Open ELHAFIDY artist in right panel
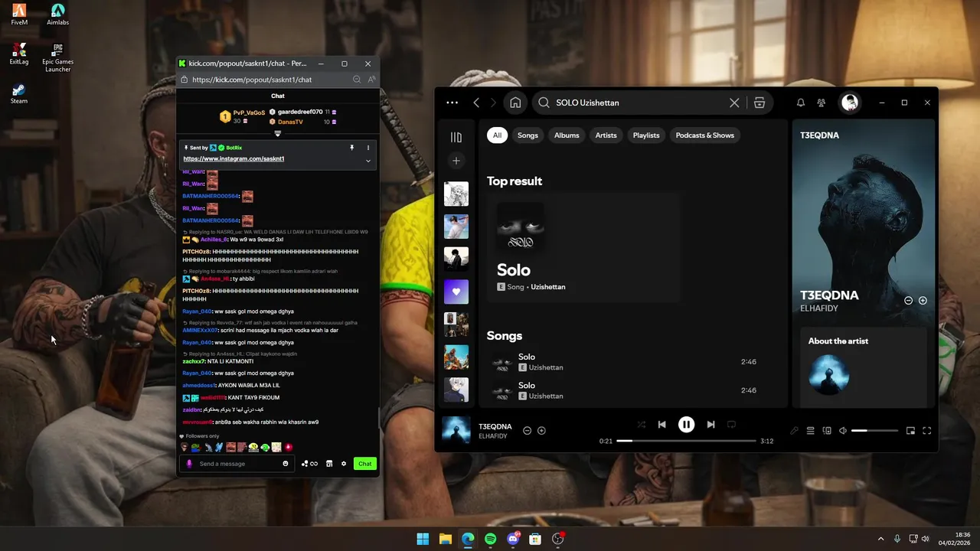Viewport: 980px width, 551px height. [819, 308]
